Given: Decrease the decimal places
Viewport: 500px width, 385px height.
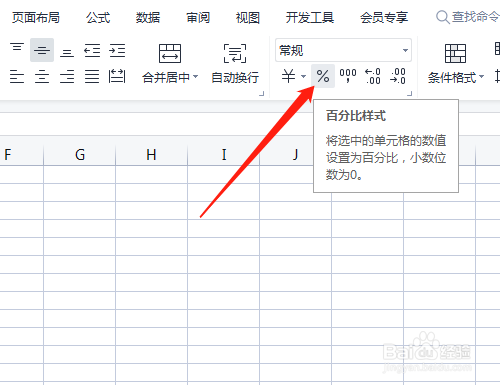Looking at the screenshot, I should pos(398,76).
